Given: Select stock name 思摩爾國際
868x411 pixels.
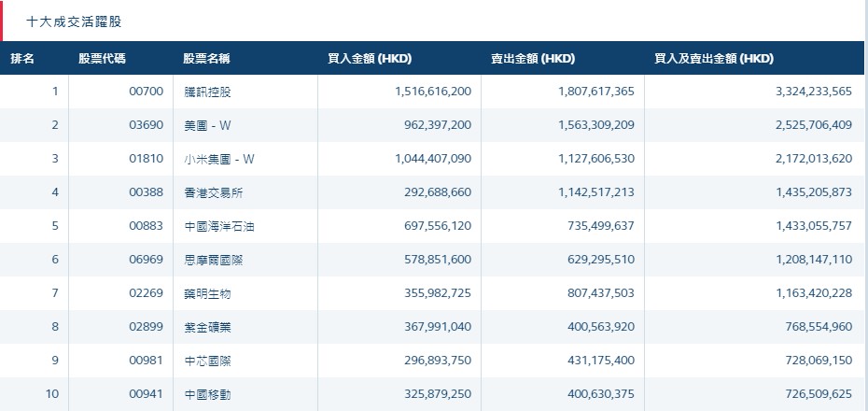Looking at the screenshot, I should (x=214, y=261).
